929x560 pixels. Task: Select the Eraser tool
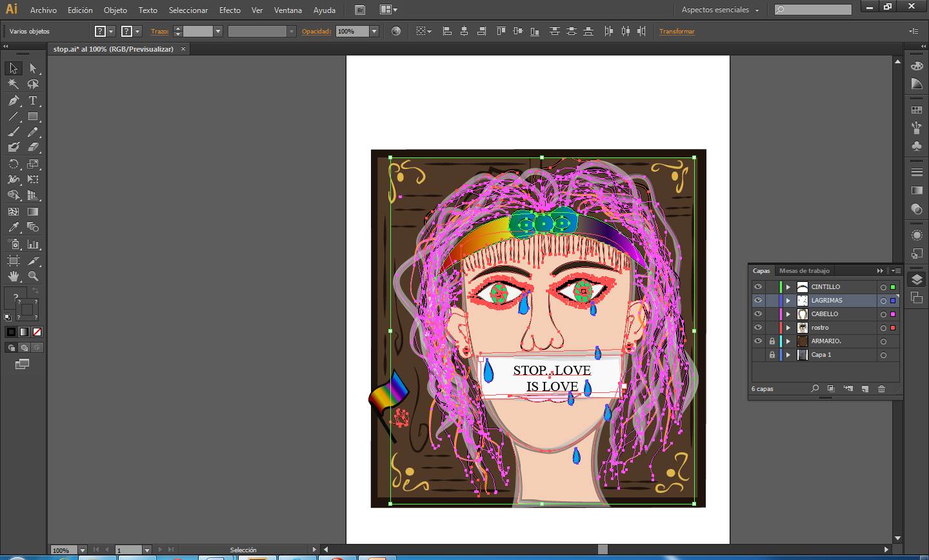33,148
